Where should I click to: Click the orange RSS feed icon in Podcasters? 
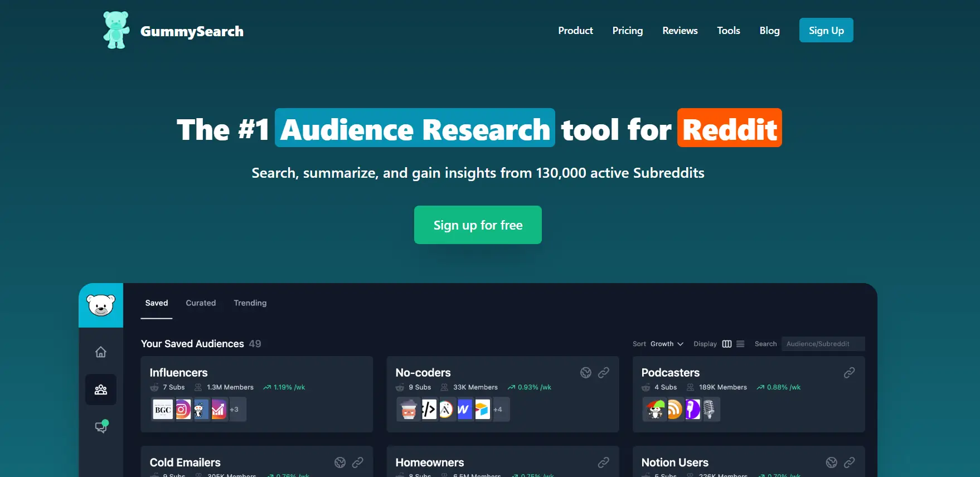pos(675,410)
